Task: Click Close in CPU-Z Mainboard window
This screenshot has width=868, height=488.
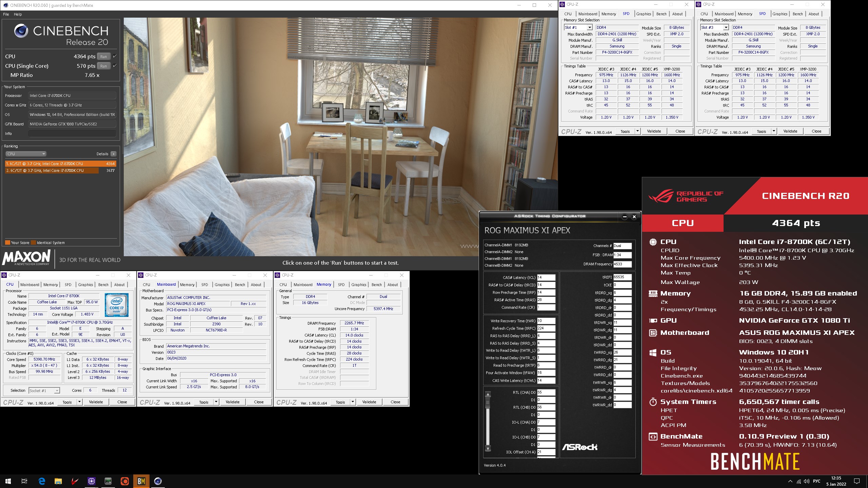Action: [259, 402]
